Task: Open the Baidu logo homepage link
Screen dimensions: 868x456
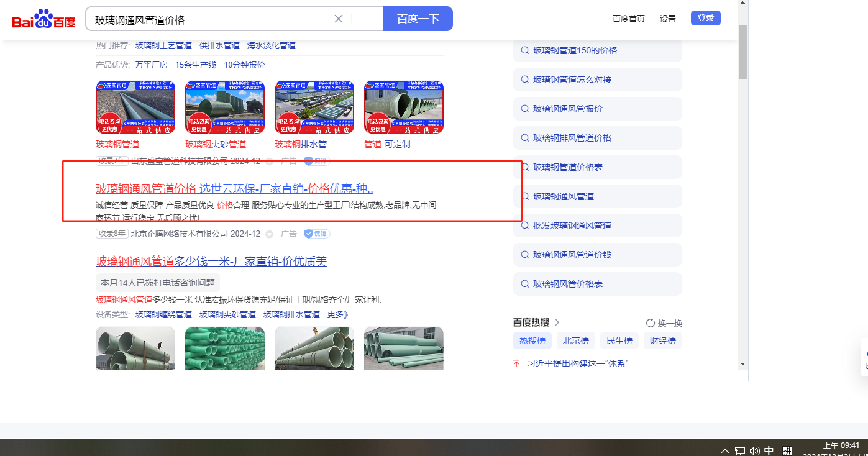Action: click(x=43, y=19)
